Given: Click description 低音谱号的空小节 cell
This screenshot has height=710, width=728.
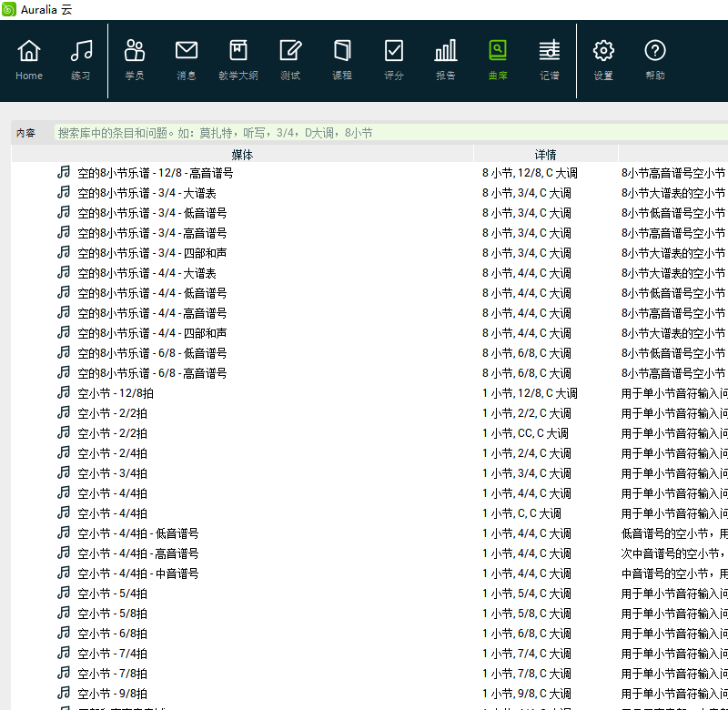Looking at the screenshot, I should click(x=673, y=533).
